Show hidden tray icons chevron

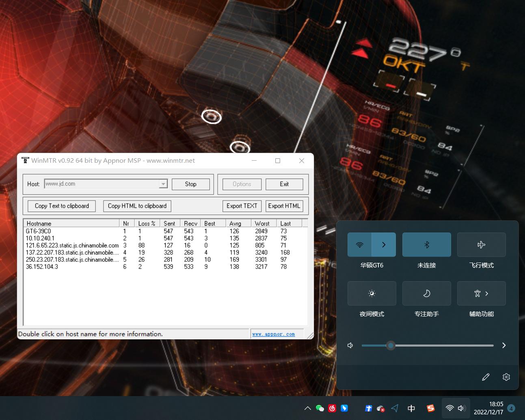[307, 408]
